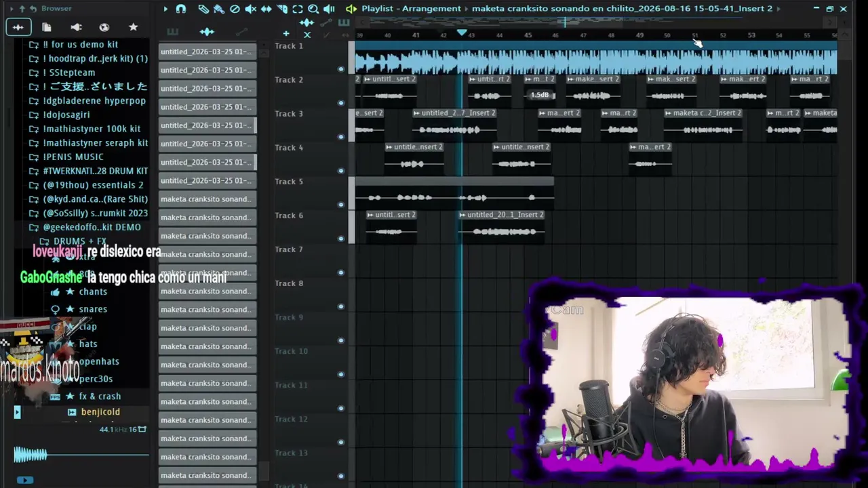Select the Slip tool double-arrow icon
The image size is (868, 488).
pos(267,9)
